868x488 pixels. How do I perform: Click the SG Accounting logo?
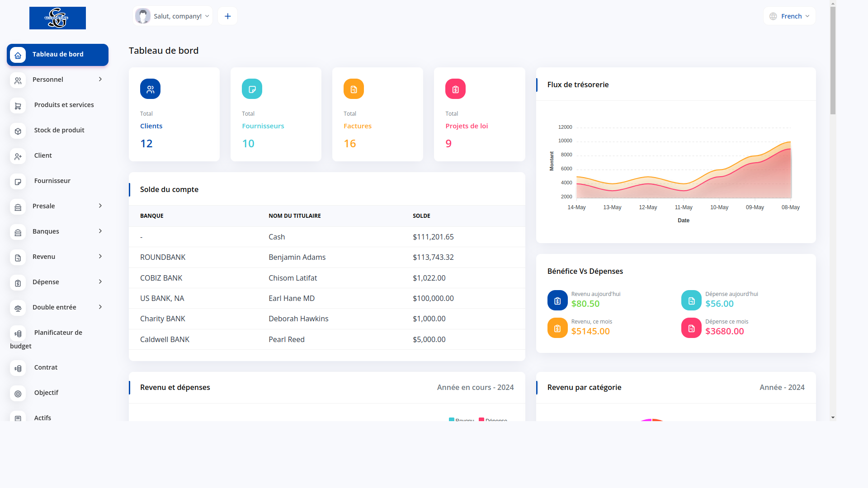coord(57,18)
